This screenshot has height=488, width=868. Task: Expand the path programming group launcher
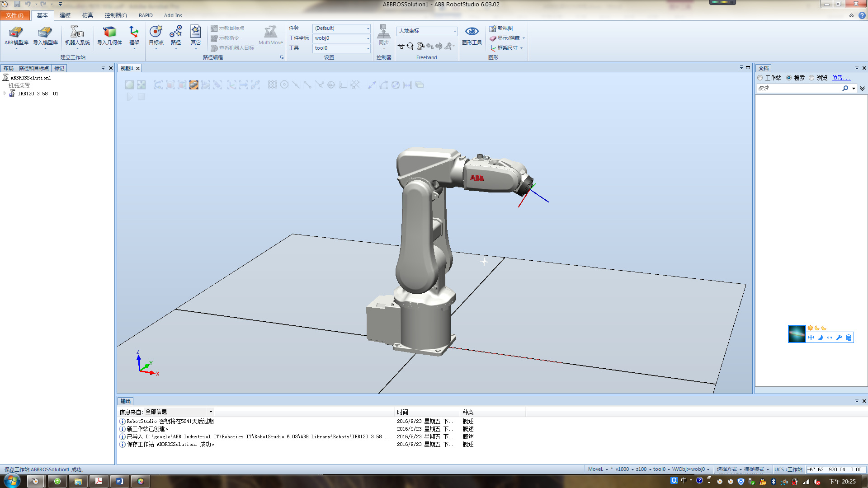(282, 57)
